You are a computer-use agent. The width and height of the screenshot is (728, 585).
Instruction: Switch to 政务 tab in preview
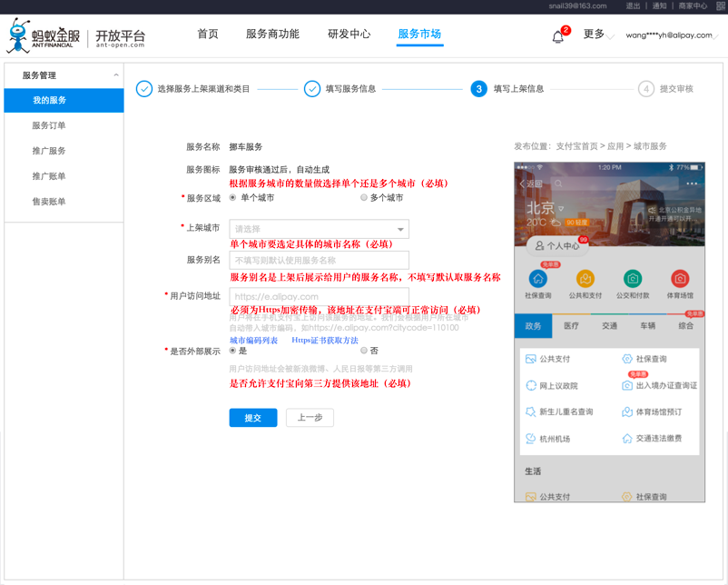(x=533, y=326)
